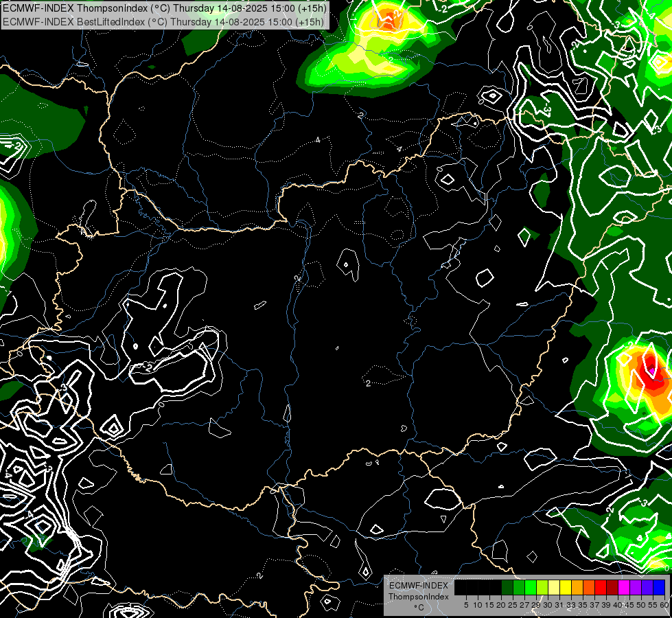Click the BestLiftedIndex title line at top
The height and width of the screenshot is (618, 672).
[x=163, y=21]
